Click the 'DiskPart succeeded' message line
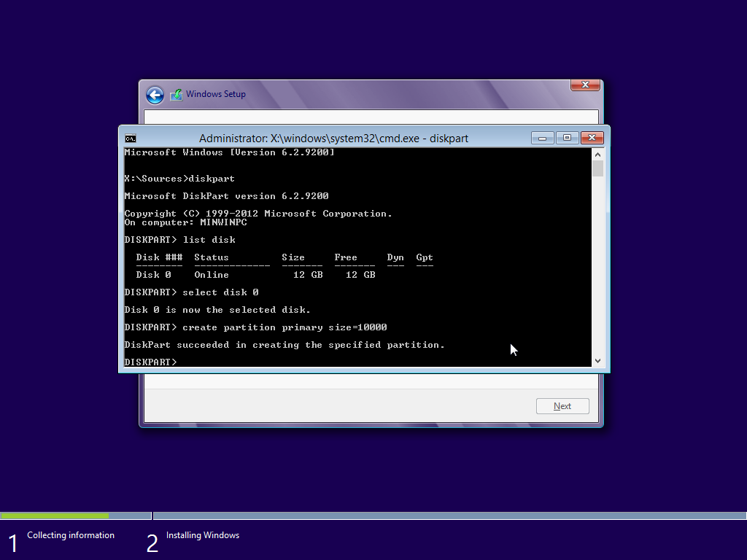Image resolution: width=747 pixels, height=560 pixels. click(285, 345)
